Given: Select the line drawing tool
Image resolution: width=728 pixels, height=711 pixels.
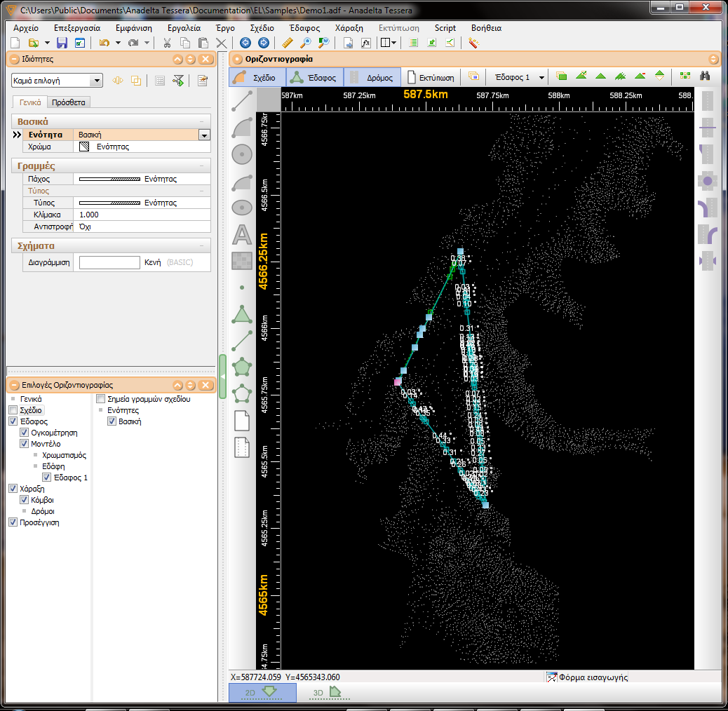Looking at the screenshot, I should 242,101.
